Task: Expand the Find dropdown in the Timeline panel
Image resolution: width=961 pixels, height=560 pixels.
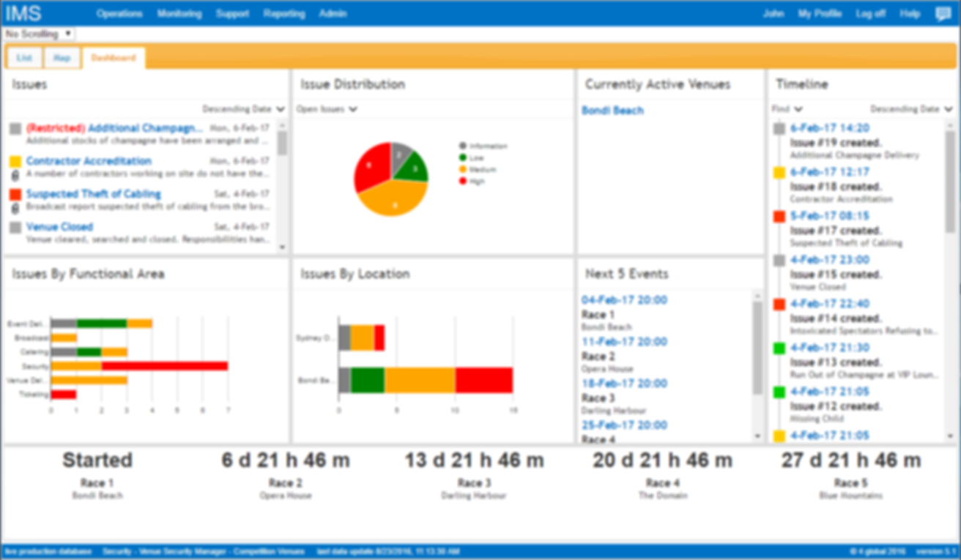Action: [785, 108]
